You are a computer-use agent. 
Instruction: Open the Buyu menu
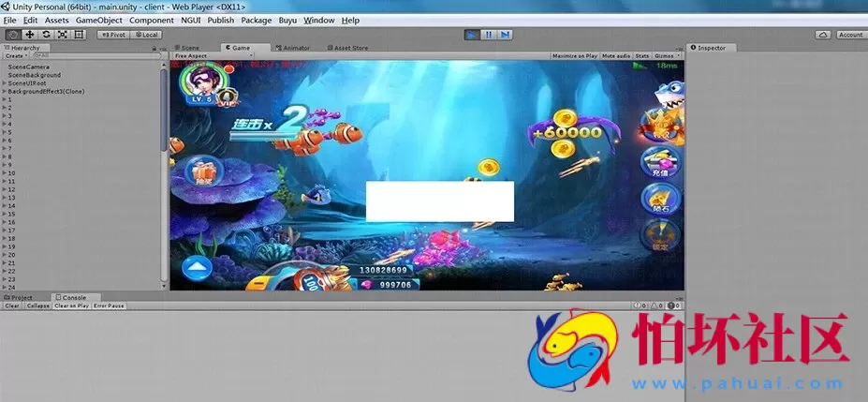[287, 20]
